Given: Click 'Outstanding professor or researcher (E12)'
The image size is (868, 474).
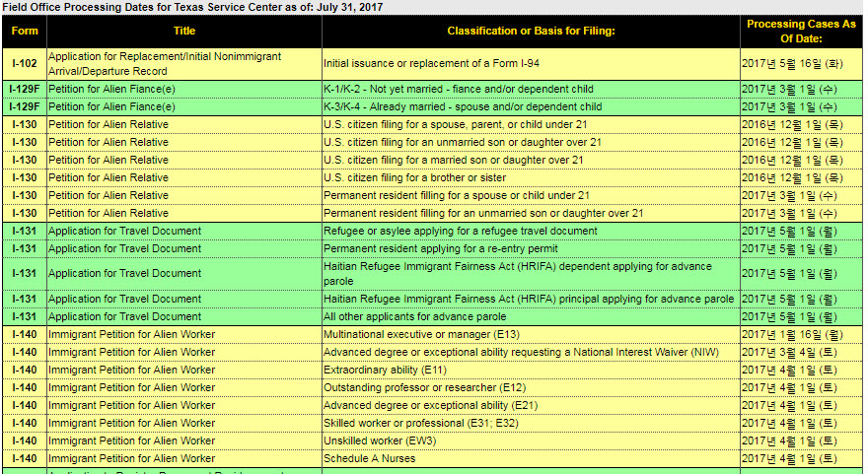Looking at the screenshot, I should click(x=424, y=387).
